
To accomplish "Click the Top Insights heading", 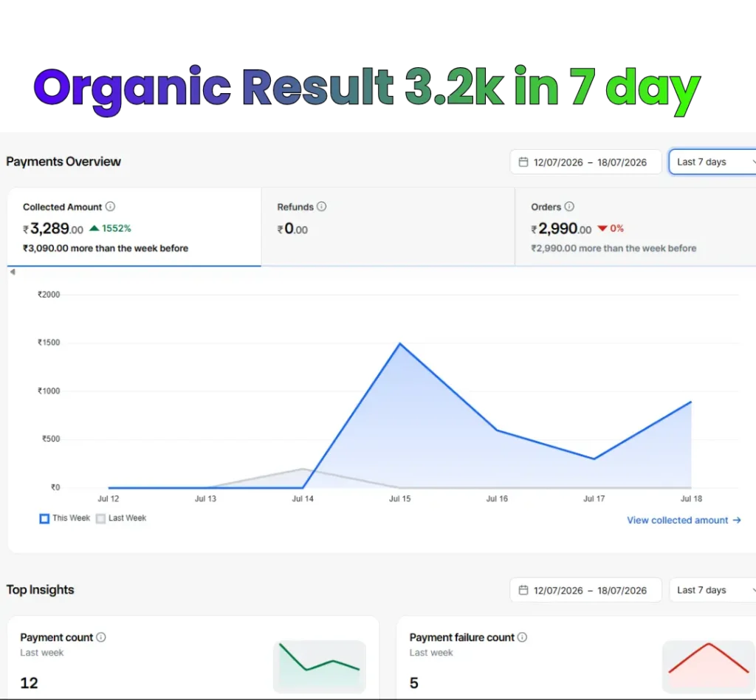I will (40, 589).
